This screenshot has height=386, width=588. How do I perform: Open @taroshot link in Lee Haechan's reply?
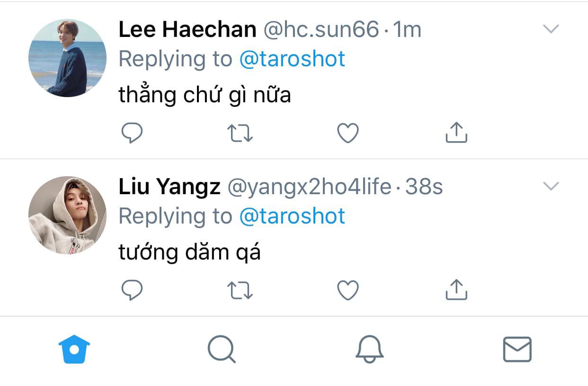292,59
